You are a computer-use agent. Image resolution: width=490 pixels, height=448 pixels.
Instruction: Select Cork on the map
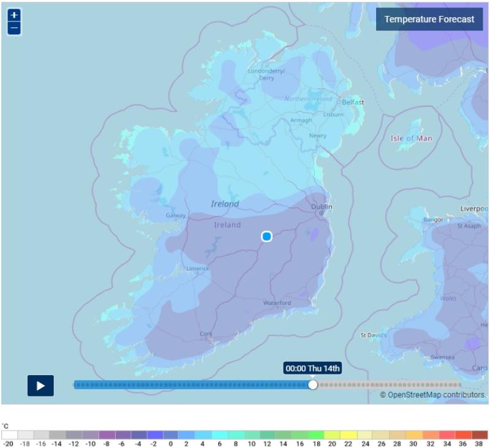tap(206, 334)
